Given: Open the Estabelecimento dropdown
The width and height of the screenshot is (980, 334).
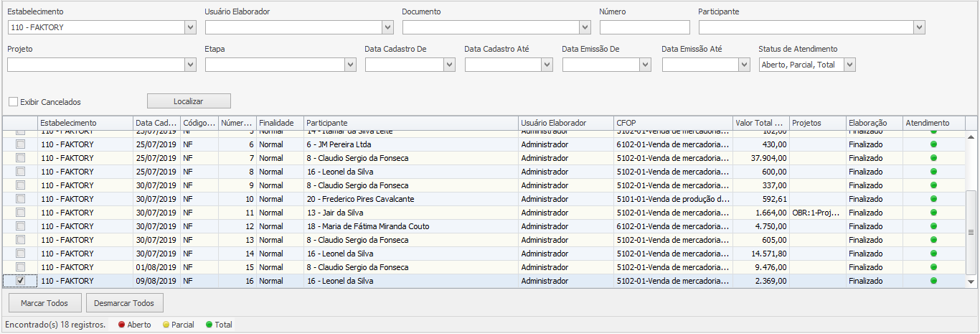Looking at the screenshot, I should coord(190,27).
